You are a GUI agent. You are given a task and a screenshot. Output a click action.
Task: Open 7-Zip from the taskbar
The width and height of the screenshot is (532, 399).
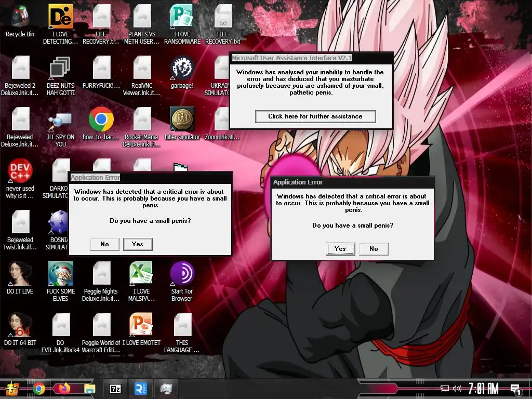(115, 389)
